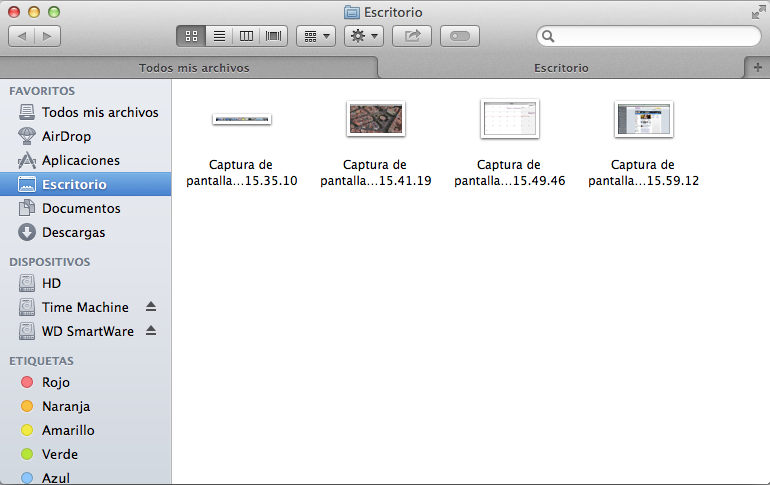
Task: Click file name 'pantalla...15.49.46'
Action: pos(510,181)
